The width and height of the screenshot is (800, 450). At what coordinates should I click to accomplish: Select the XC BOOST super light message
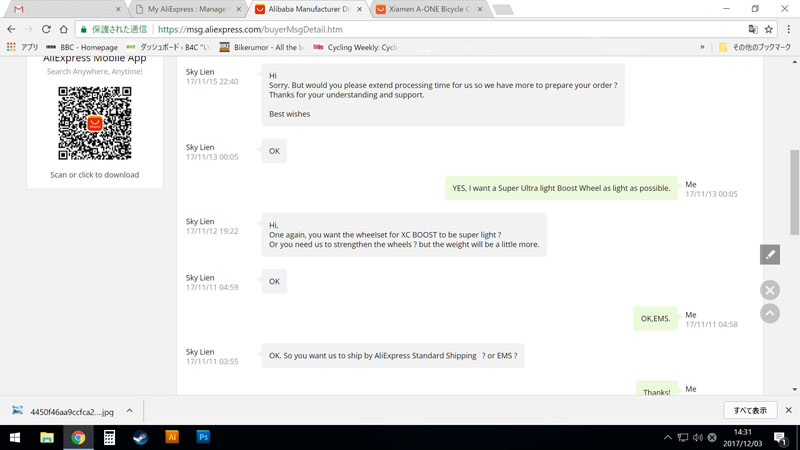coord(404,235)
